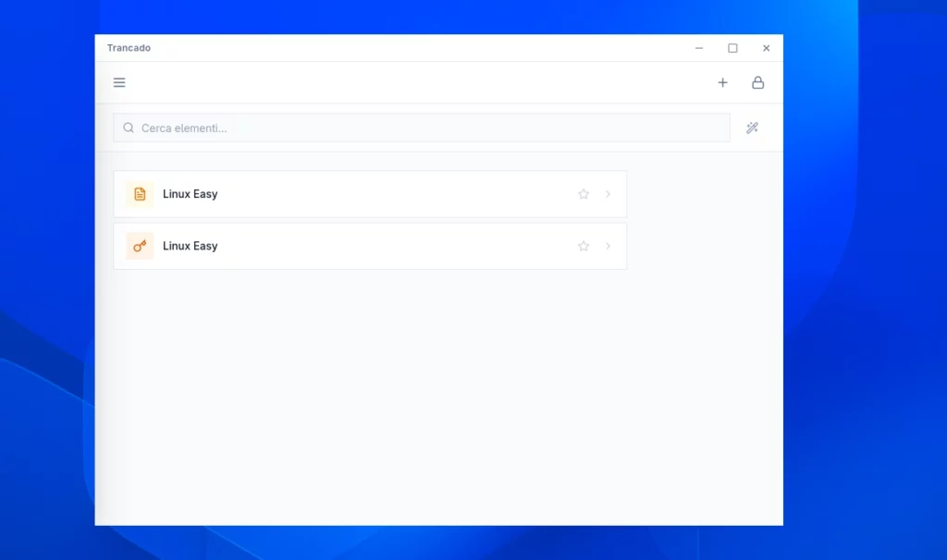Click the search magnifier icon
The image size is (947, 560).
click(x=129, y=128)
